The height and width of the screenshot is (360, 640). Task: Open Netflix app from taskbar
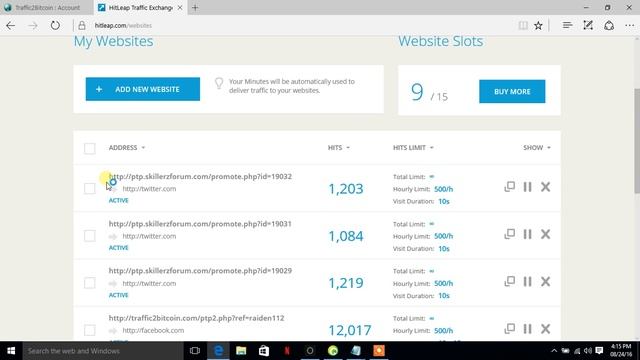[287, 351]
